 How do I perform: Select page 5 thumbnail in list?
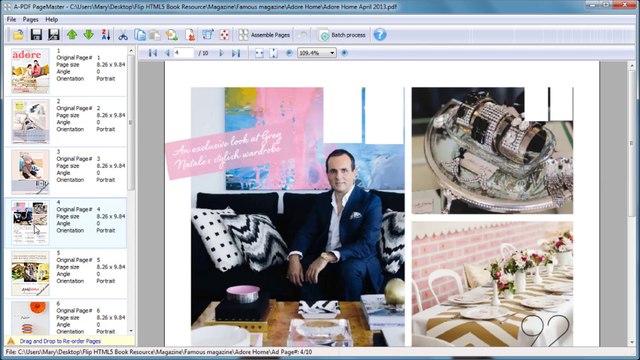[30, 273]
